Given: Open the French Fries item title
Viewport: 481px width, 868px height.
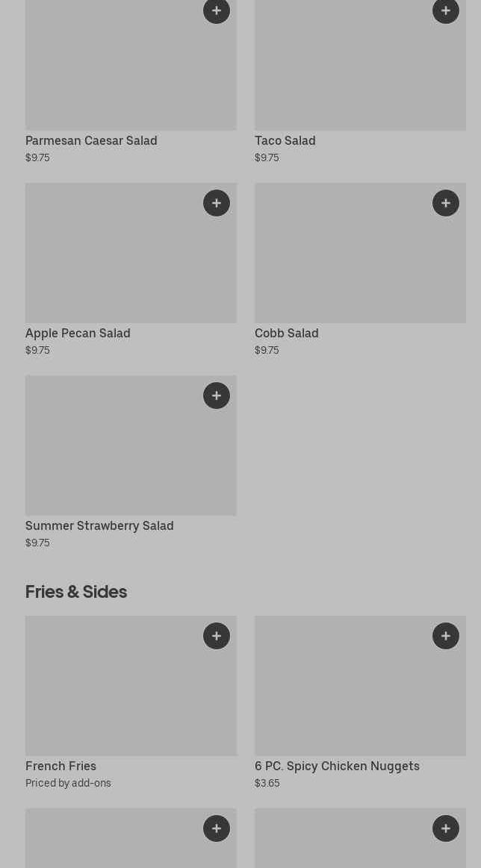Looking at the screenshot, I should (x=60, y=766).
